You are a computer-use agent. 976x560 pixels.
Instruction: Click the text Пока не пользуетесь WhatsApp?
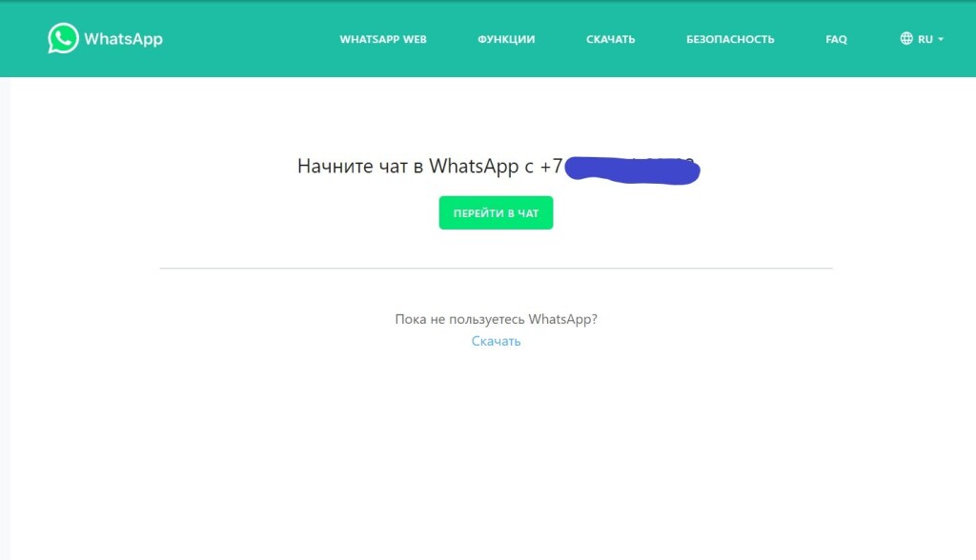point(496,319)
